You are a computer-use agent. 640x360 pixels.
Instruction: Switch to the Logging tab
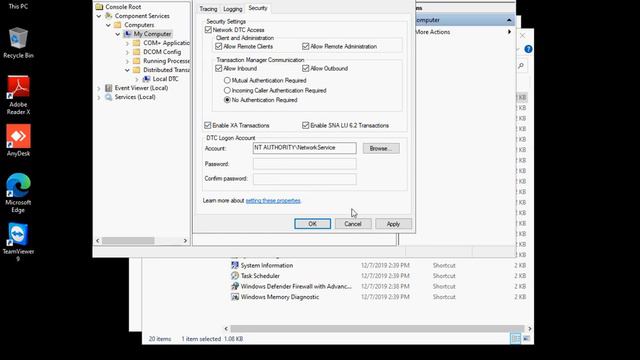[233, 9]
